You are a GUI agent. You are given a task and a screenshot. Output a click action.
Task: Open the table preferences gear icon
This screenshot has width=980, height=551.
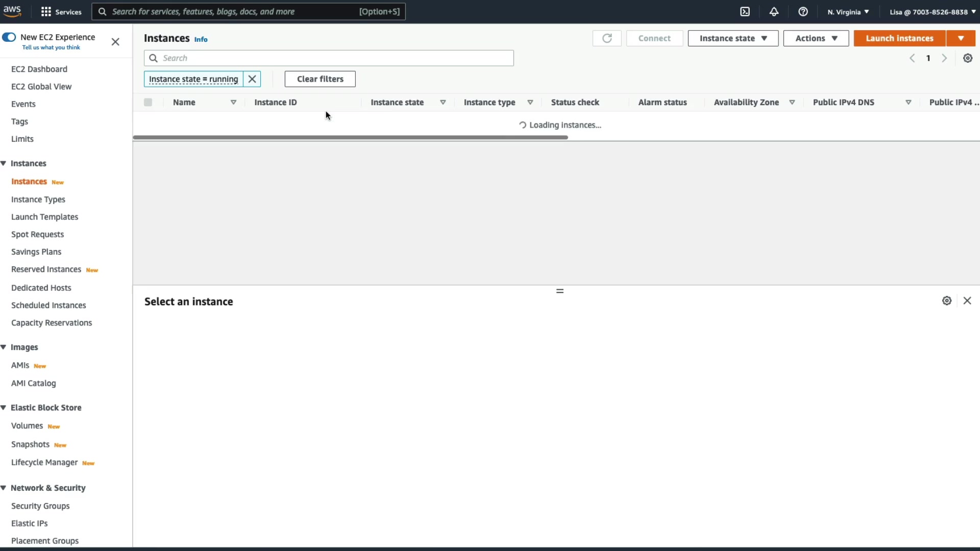(968, 58)
